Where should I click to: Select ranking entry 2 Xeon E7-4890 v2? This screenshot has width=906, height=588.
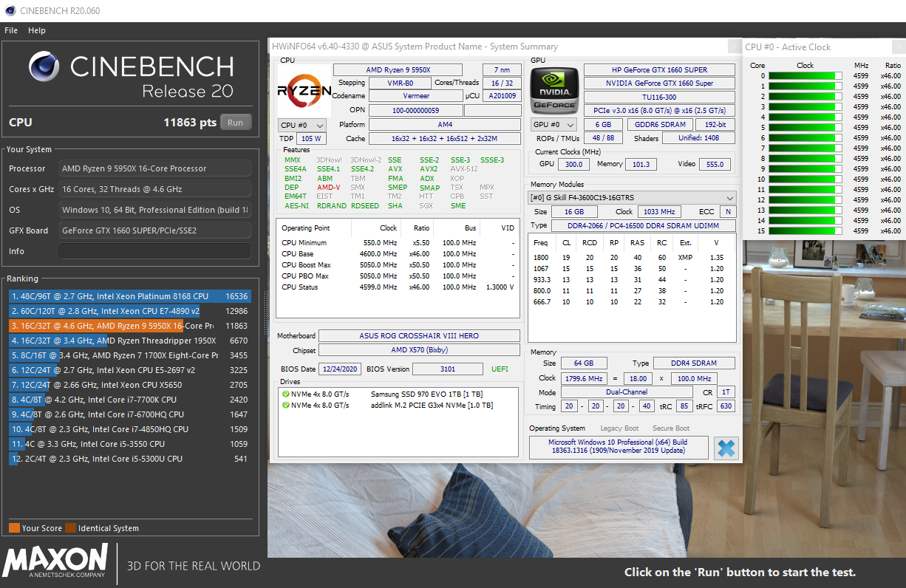pyautogui.click(x=130, y=311)
